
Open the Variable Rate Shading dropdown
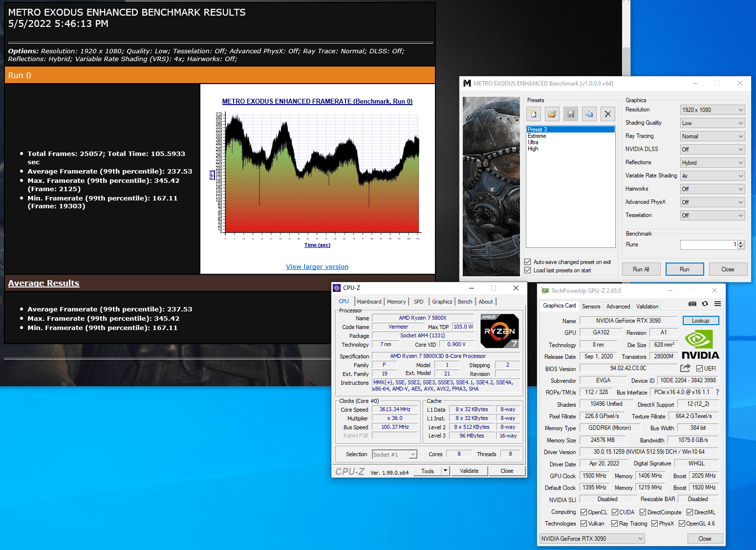coord(713,176)
